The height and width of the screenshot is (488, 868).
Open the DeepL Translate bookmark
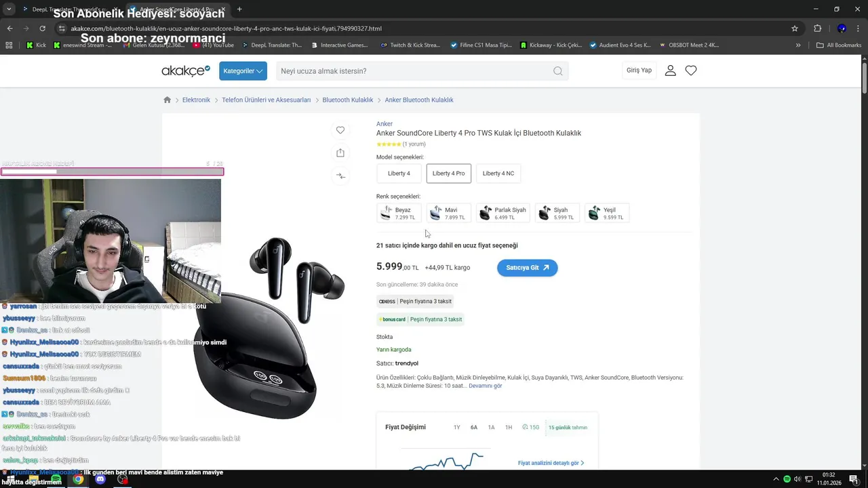pyautogui.click(x=272, y=45)
